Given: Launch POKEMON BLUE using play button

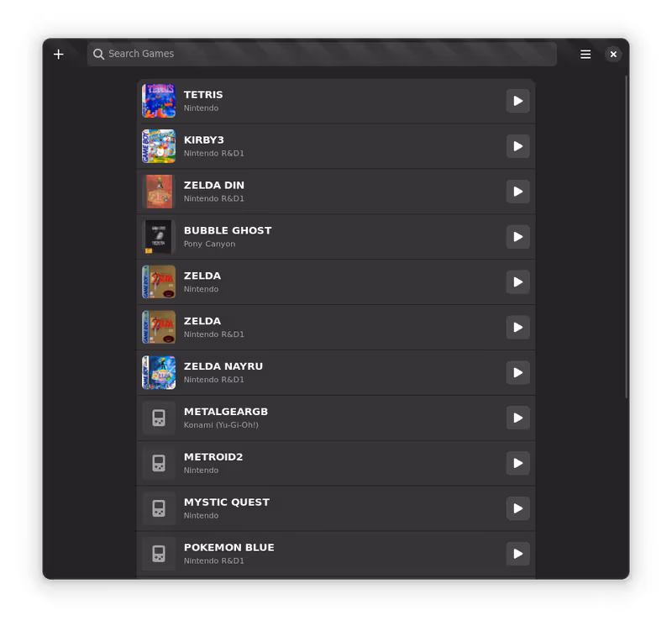Looking at the screenshot, I should click(x=517, y=554).
